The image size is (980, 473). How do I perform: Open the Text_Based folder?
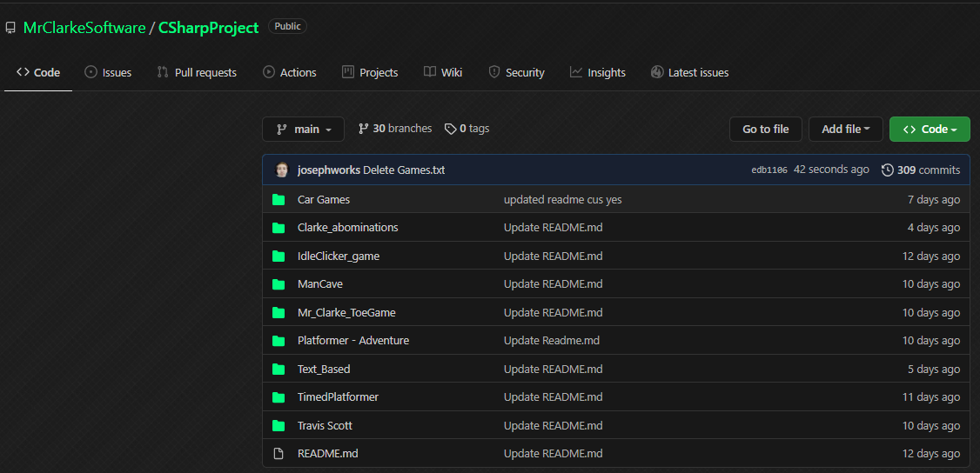point(324,370)
